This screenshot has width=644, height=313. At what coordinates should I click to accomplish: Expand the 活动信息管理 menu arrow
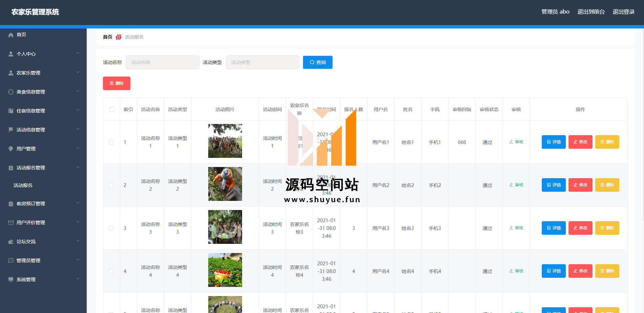[78, 129]
